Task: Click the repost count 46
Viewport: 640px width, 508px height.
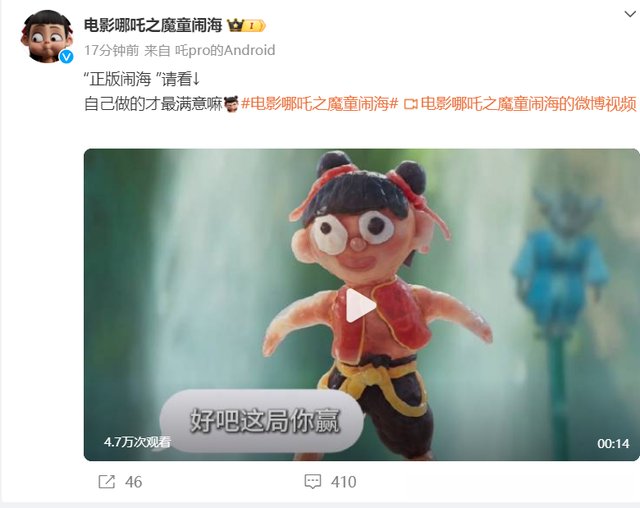Action: click(x=133, y=482)
